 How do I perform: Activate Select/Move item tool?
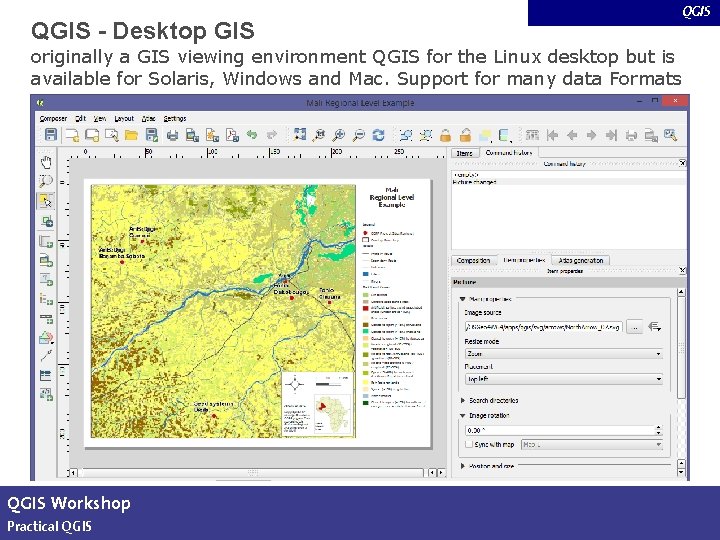coord(46,201)
